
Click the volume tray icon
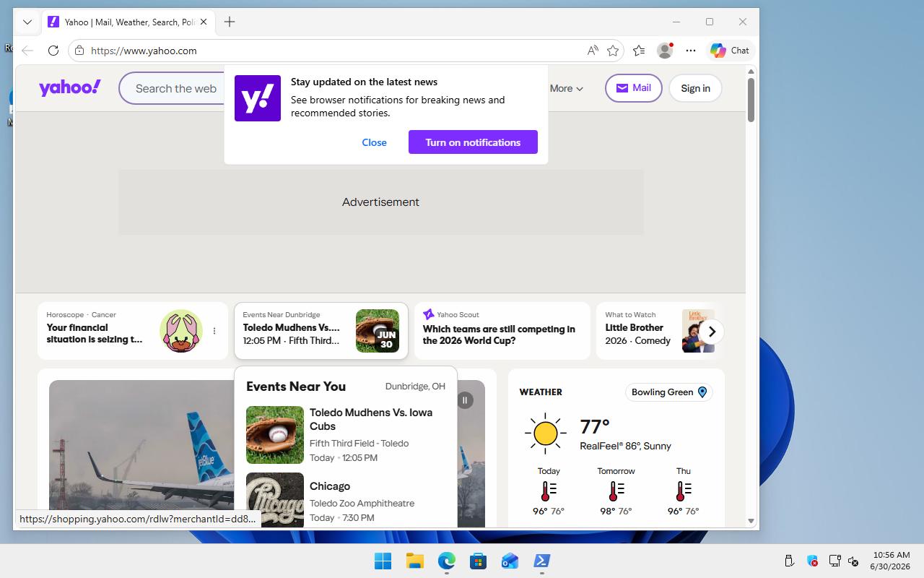point(853,561)
